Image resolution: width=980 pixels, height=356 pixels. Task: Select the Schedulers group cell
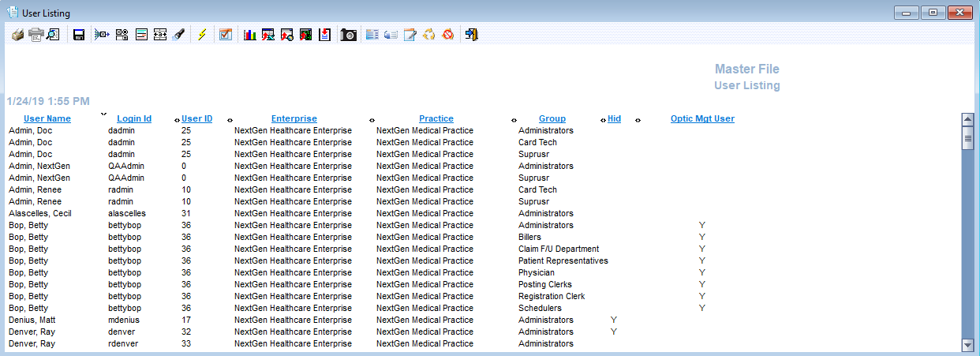coord(540,308)
